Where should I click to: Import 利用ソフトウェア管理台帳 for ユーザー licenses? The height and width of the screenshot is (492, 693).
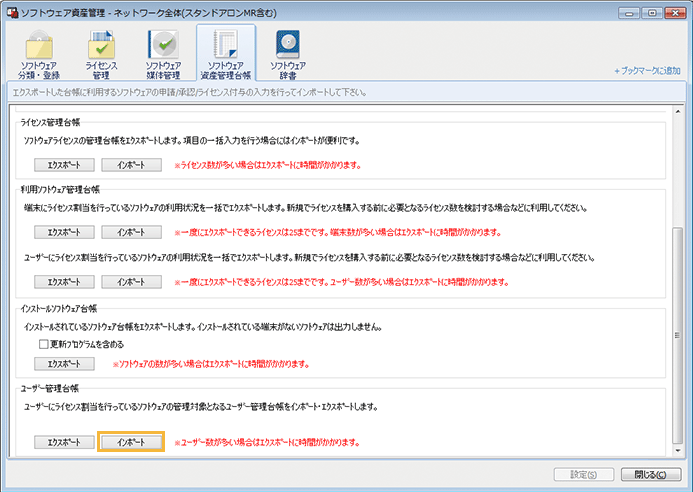[131, 282]
